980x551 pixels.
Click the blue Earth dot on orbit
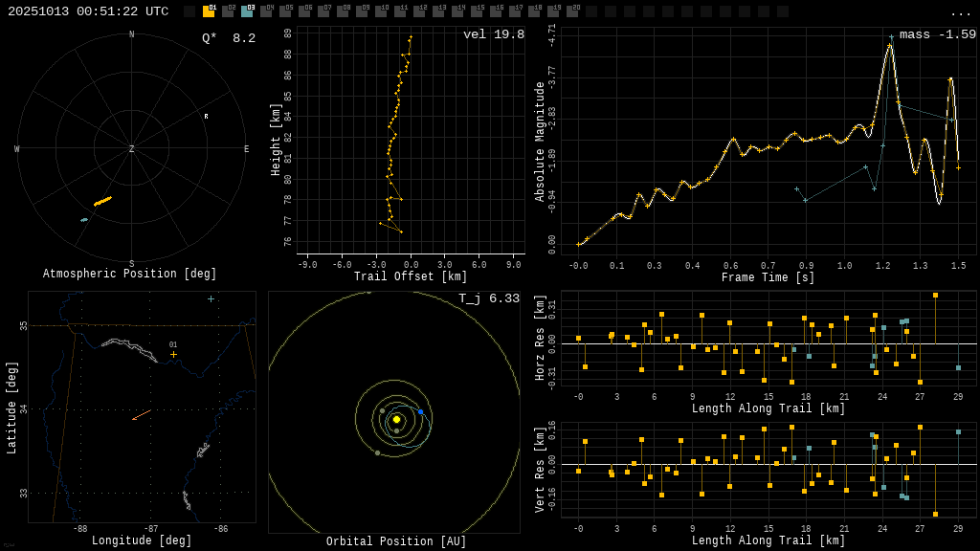(x=420, y=411)
